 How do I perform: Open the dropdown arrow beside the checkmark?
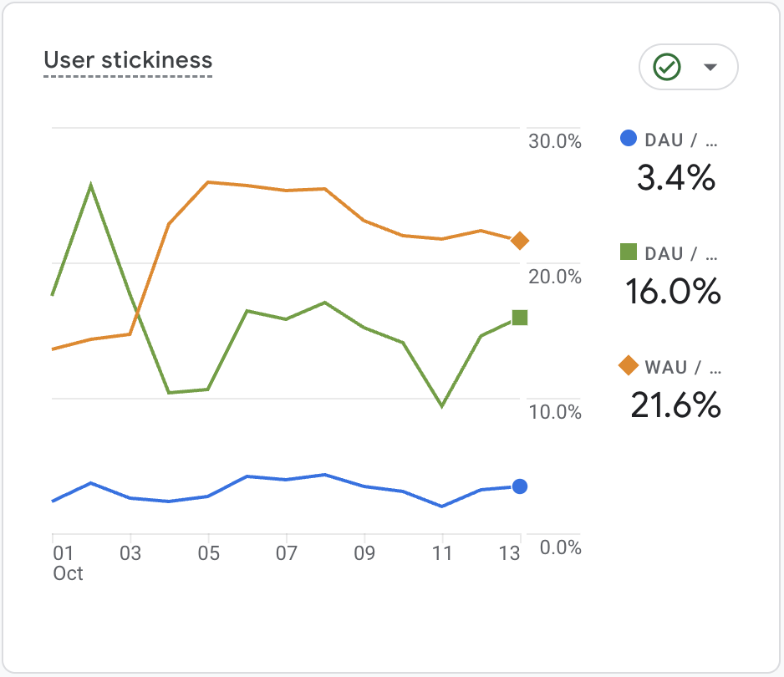[710, 67]
